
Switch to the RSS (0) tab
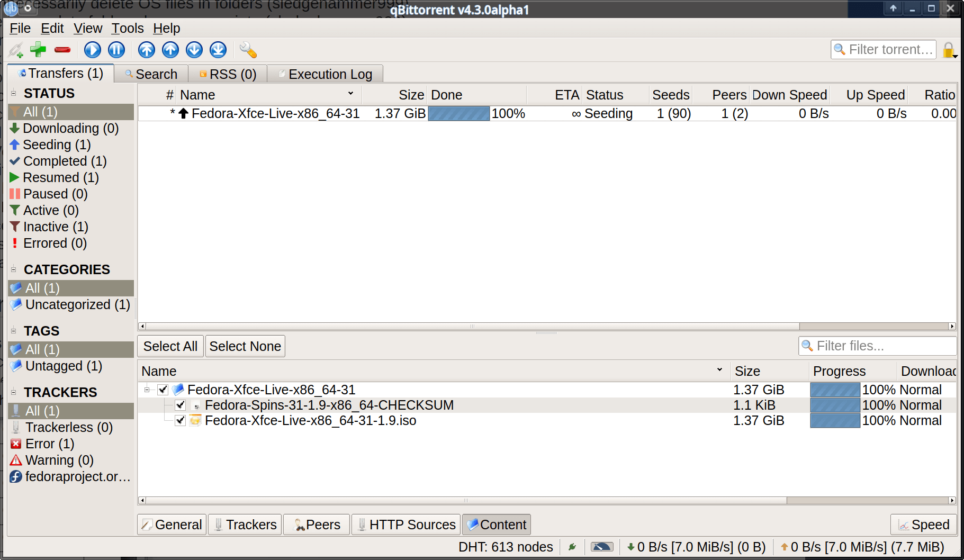(228, 74)
